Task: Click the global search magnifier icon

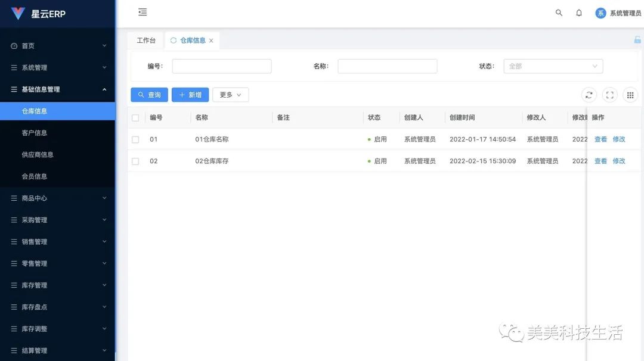Action: click(x=559, y=13)
